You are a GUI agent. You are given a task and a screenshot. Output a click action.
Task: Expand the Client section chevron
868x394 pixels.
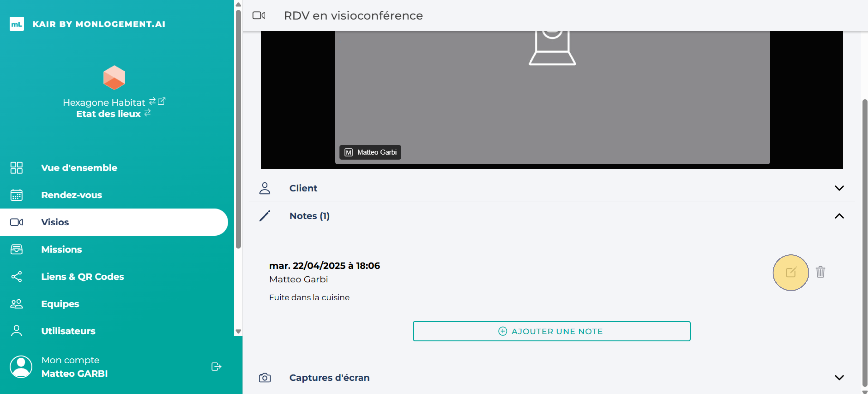pyautogui.click(x=839, y=188)
